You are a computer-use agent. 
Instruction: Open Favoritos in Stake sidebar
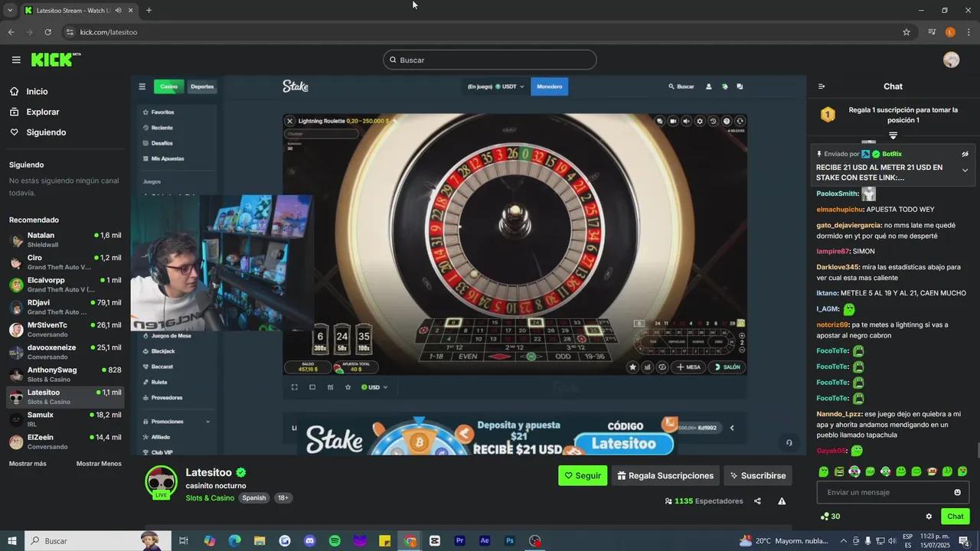point(158,112)
